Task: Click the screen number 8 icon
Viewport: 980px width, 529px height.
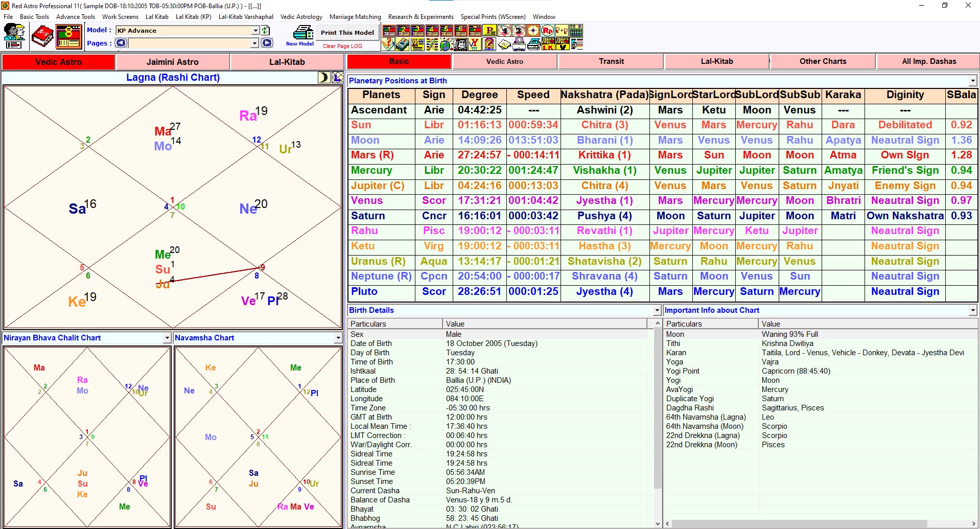Action: 68,37
